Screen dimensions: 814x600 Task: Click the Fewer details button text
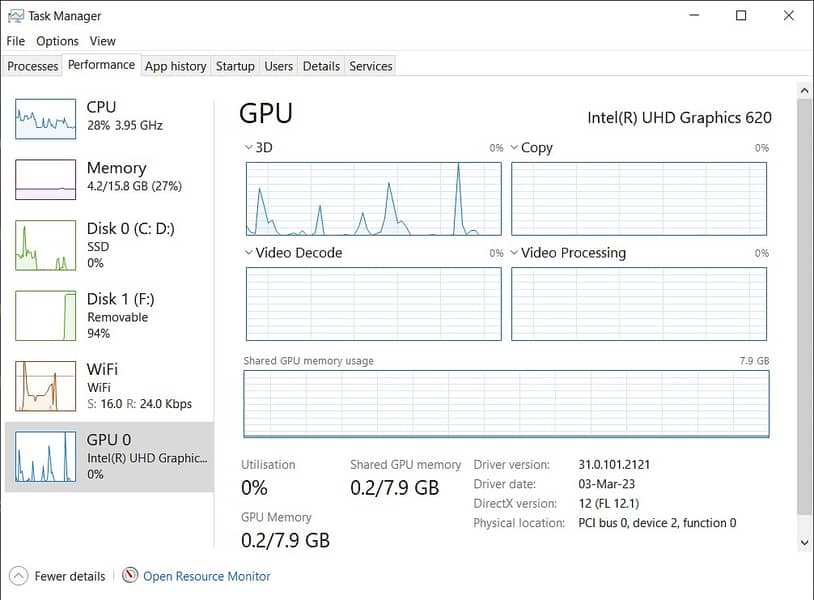(x=70, y=576)
